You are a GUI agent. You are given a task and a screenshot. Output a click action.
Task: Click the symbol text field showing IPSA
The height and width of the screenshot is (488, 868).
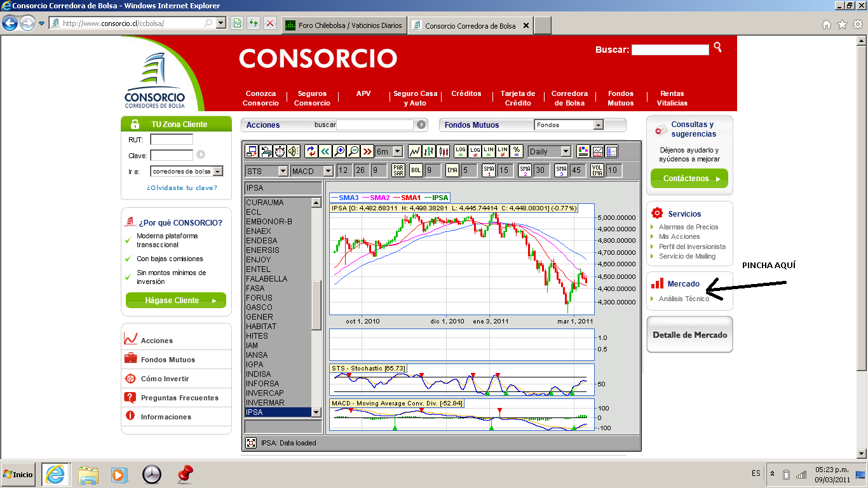[x=283, y=188]
